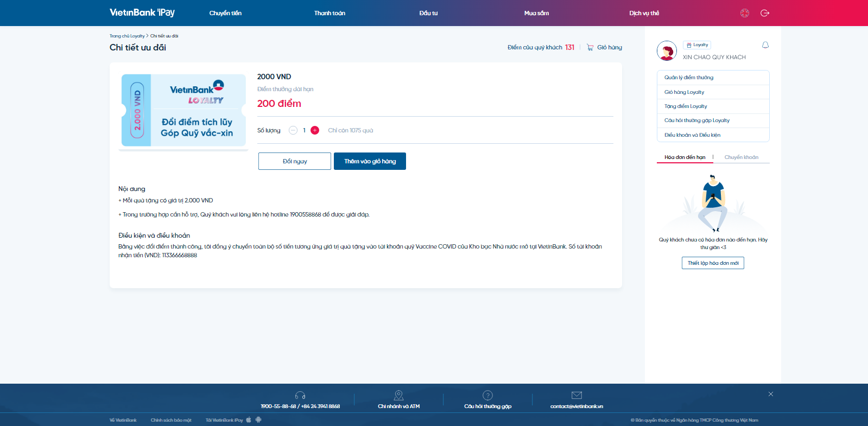868x426 pixels.
Task: Click the email envelope icon in footer
Action: tap(576, 395)
